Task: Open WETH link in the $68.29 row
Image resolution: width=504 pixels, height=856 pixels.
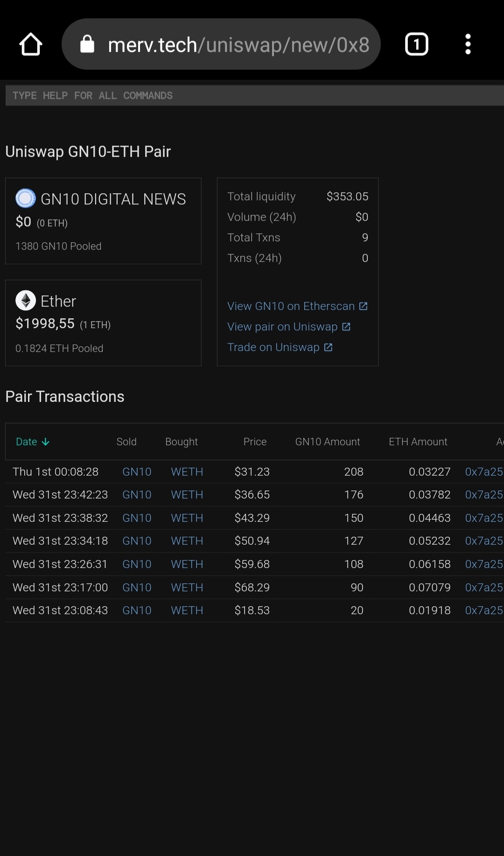Action: tap(187, 588)
